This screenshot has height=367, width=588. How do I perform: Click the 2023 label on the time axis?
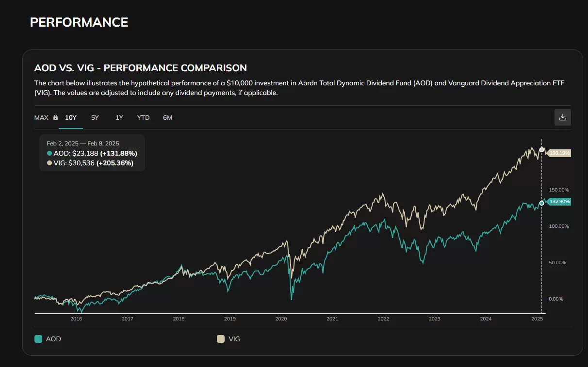click(x=435, y=319)
